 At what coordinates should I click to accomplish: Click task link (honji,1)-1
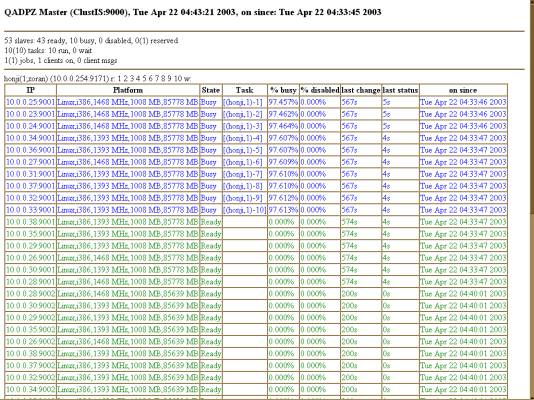242,102
